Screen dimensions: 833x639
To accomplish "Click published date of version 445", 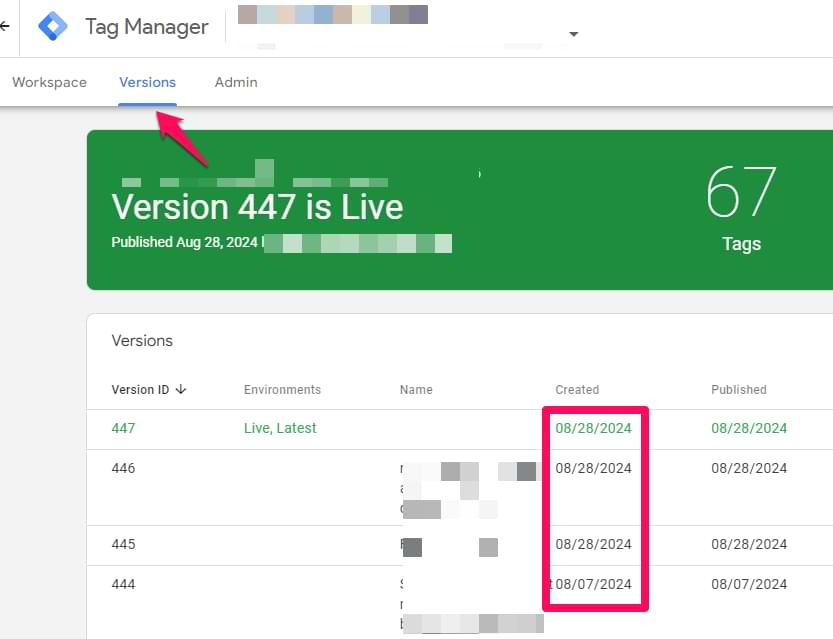I will click(749, 544).
